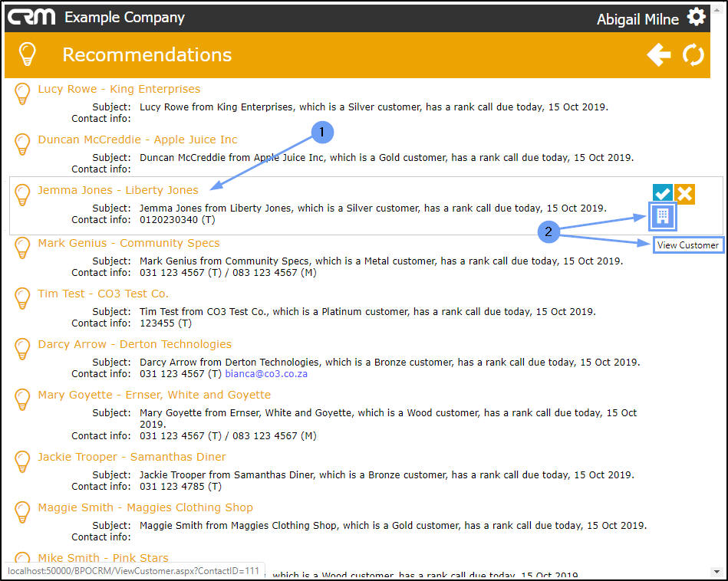Screen dimensions: 728x581
Task: Click lightbulb icon beside Lucy Rowe
Action: (x=22, y=94)
